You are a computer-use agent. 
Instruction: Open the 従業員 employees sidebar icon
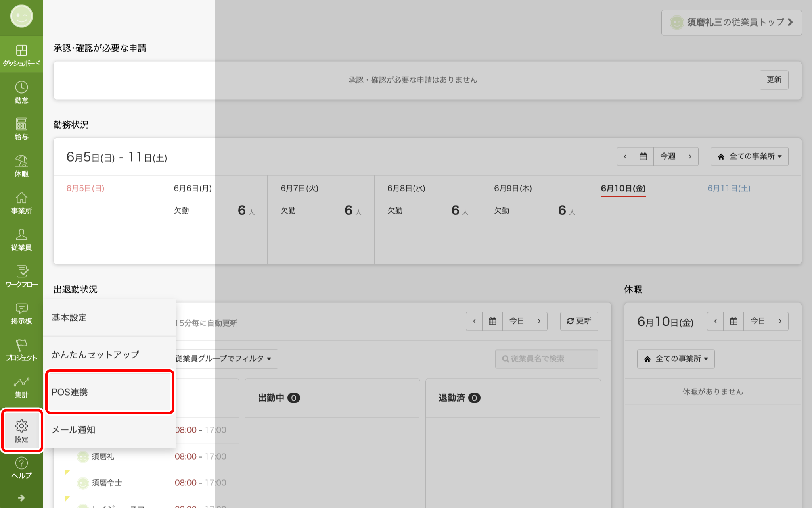point(21,240)
